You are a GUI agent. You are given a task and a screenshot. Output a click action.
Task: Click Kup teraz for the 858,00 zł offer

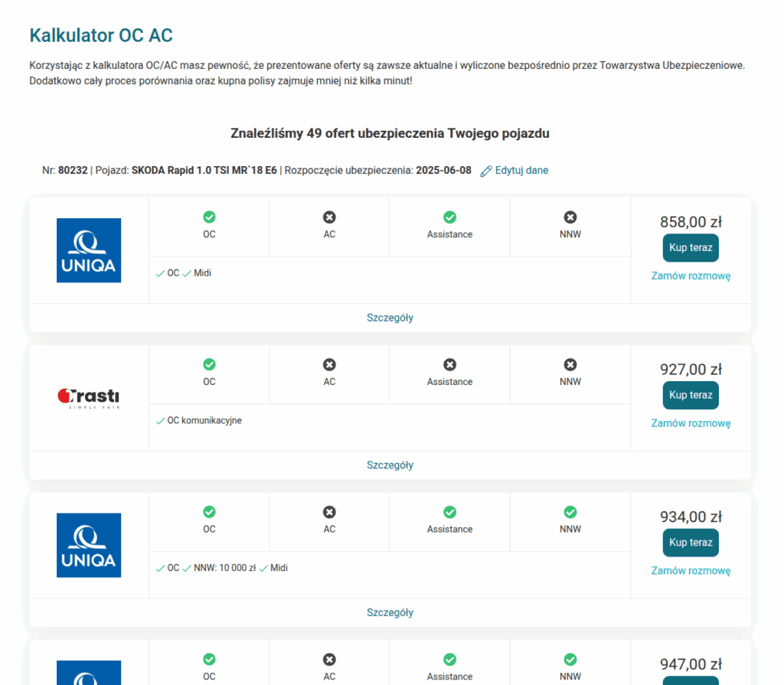[x=691, y=247]
